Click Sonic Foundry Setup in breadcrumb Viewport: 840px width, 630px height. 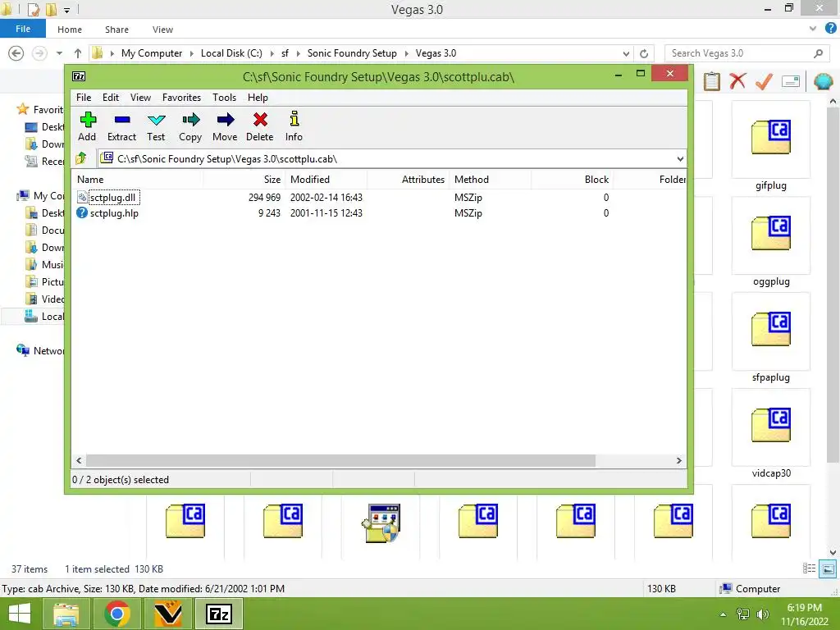click(352, 53)
